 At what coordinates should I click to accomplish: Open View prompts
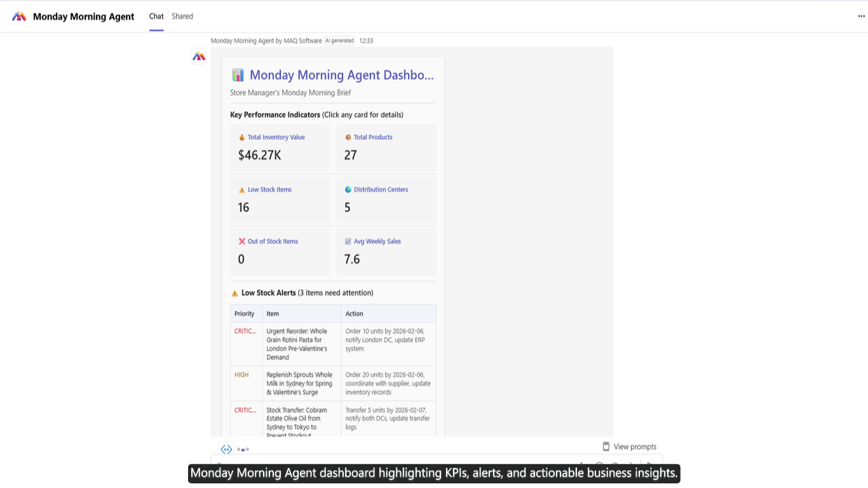point(629,447)
